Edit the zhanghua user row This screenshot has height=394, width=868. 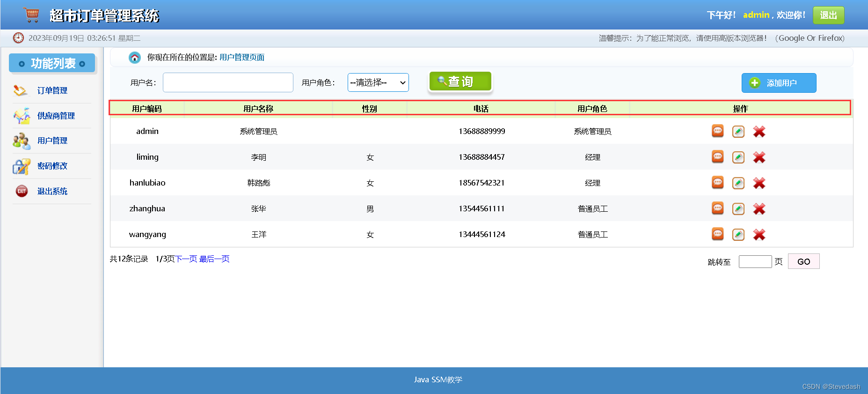pos(738,209)
